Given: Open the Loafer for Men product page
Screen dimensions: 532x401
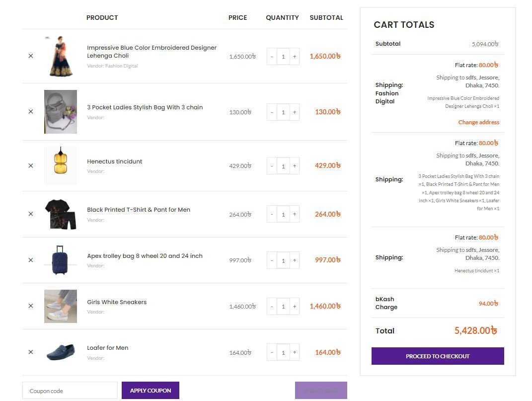Looking at the screenshot, I should click(x=108, y=347).
